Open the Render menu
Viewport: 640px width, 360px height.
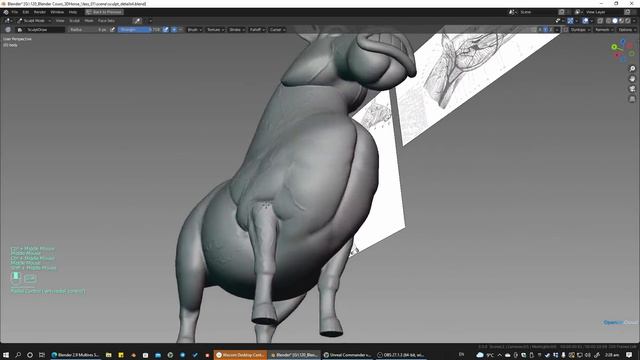(x=40, y=12)
